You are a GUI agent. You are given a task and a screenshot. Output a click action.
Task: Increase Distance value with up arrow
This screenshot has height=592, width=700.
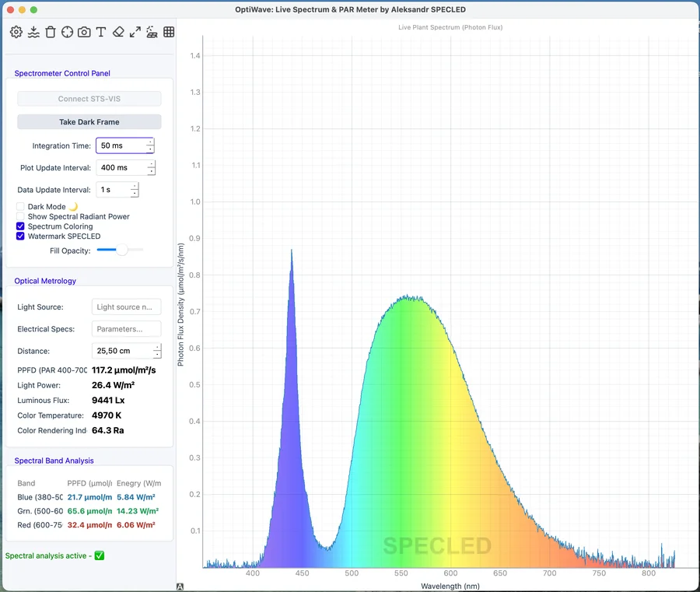(x=157, y=347)
